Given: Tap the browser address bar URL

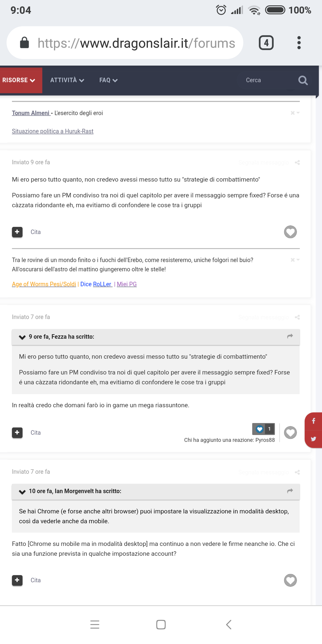Looking at the screenshot, I should (x=136, y=43).
